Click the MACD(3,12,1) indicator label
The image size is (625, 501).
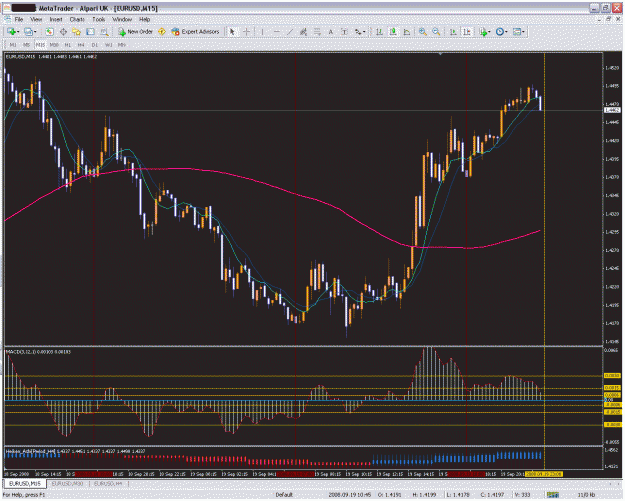39,352
